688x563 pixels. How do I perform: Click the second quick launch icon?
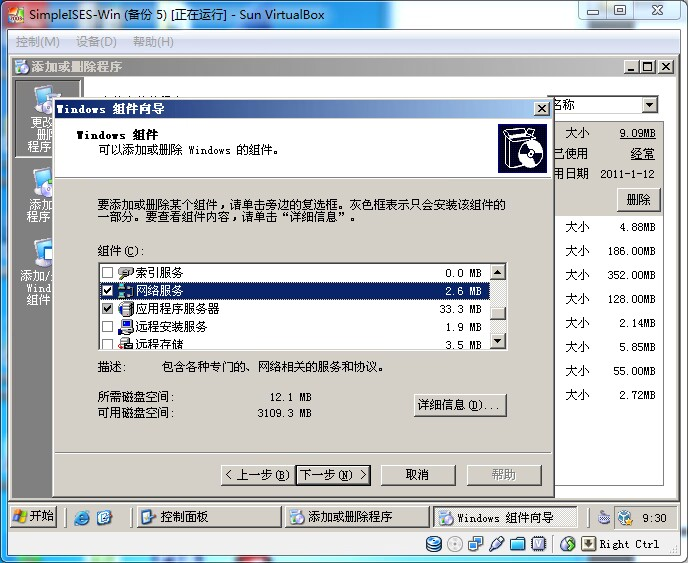point(104,518)
